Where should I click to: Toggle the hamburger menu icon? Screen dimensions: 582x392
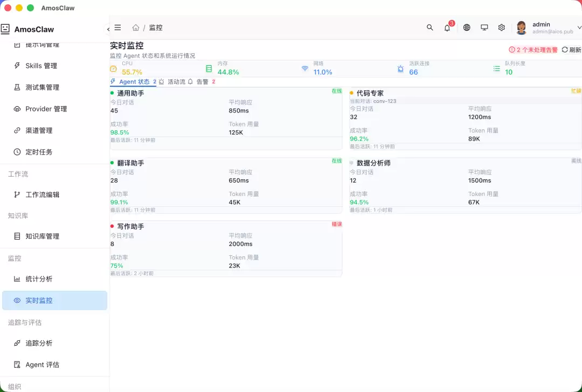(117, 27)
